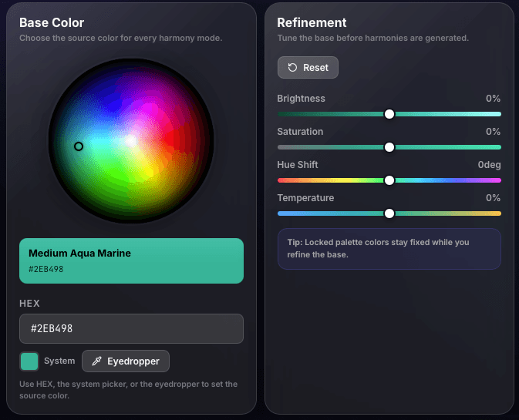
Task: Click the Medium Aqua Marine color preview
Action: click(x=131, y=260)
